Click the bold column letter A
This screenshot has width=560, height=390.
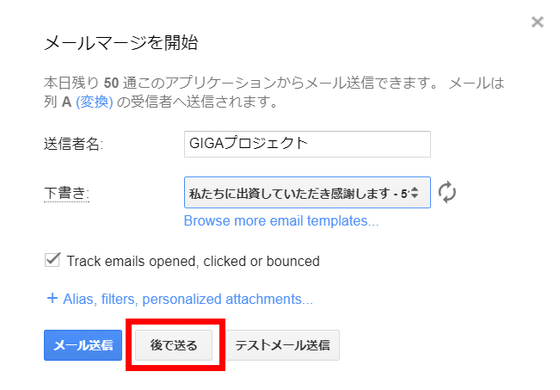click(66, 102)
